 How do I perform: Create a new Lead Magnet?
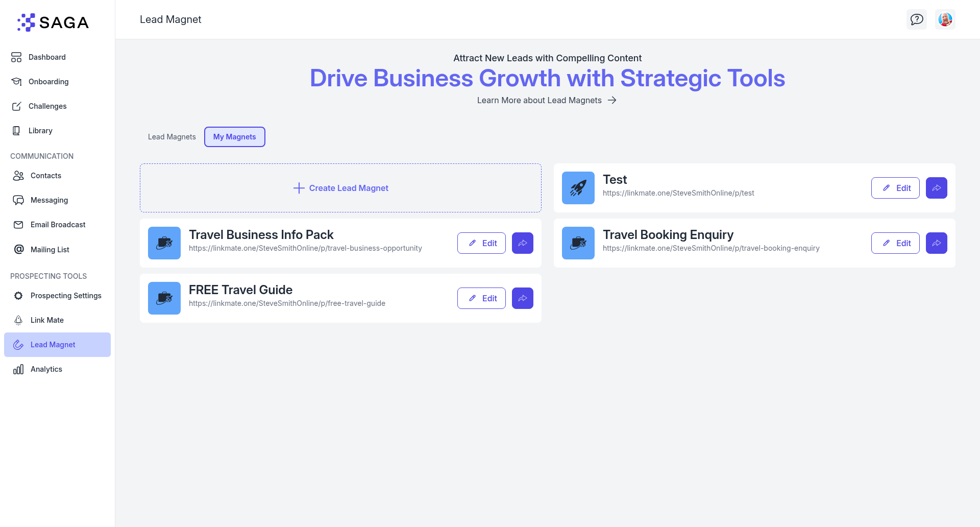click(340, 188)
